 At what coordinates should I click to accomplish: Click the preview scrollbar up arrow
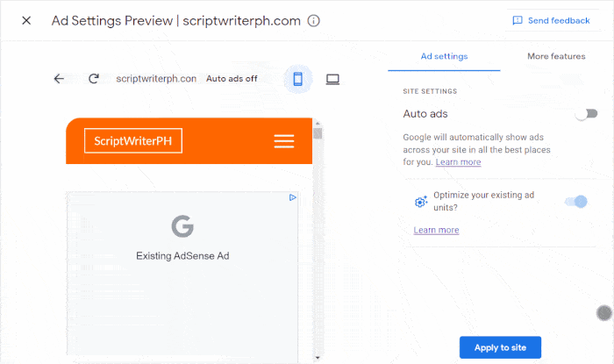pyautogui.click(x=318, y=123)
